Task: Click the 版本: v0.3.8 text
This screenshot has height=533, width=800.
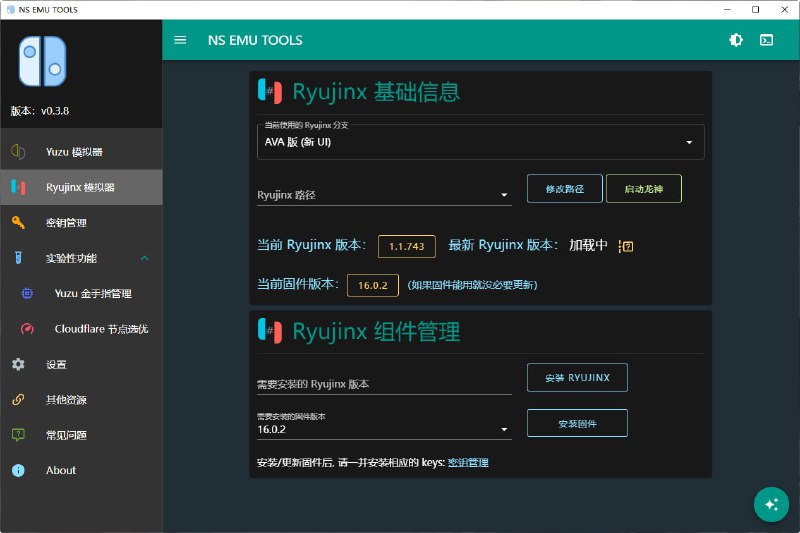Action: (40, 111)
